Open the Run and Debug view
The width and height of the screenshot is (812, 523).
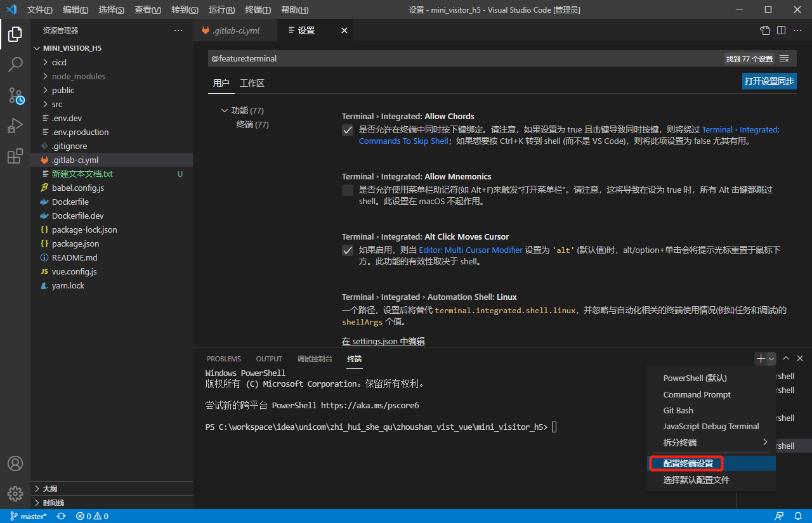pos(15,126)
